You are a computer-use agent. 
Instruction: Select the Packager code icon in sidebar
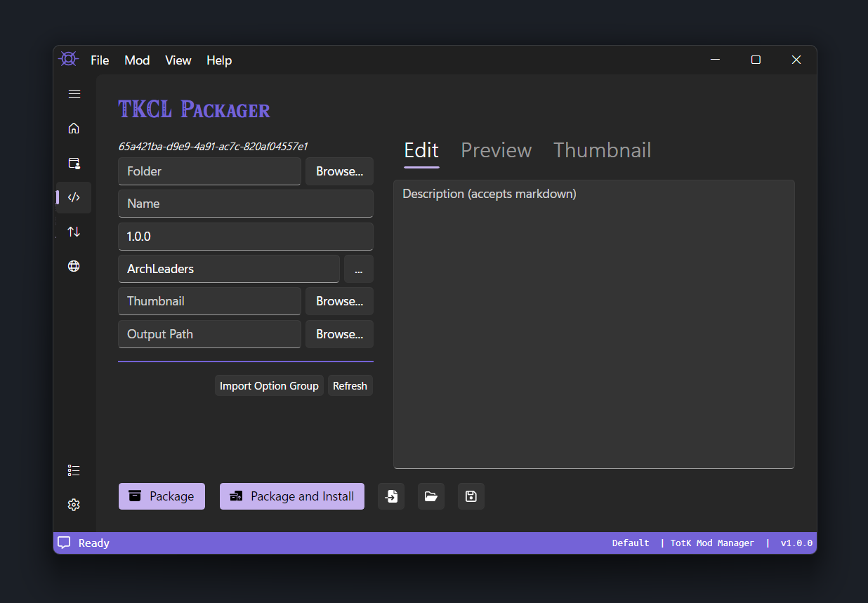click(x=74, y=197)
